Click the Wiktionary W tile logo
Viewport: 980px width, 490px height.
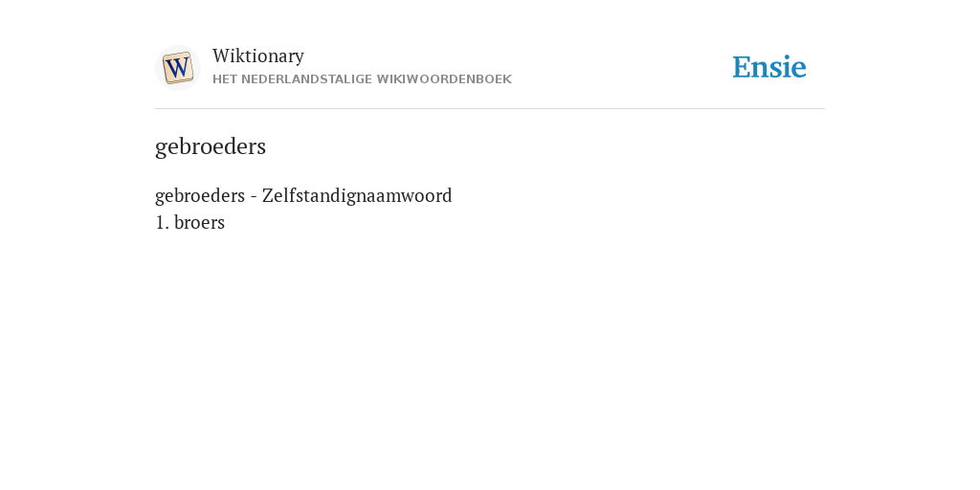point(177,68)
